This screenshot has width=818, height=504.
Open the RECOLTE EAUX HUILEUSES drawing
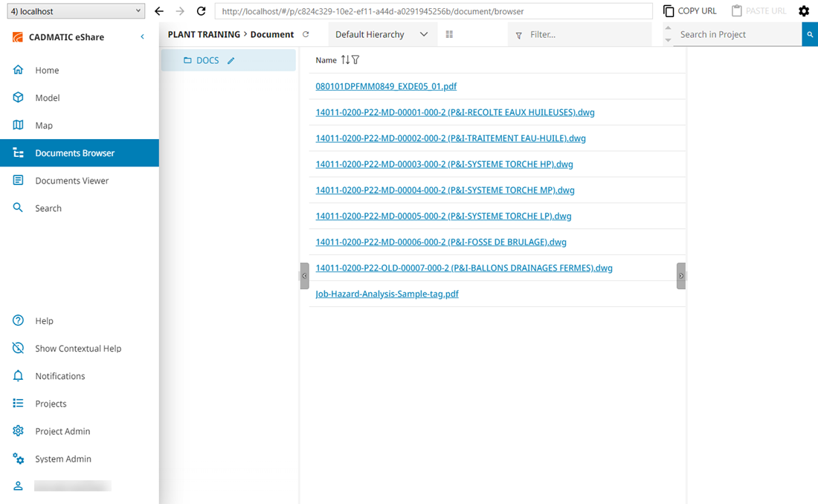point(455,112)
